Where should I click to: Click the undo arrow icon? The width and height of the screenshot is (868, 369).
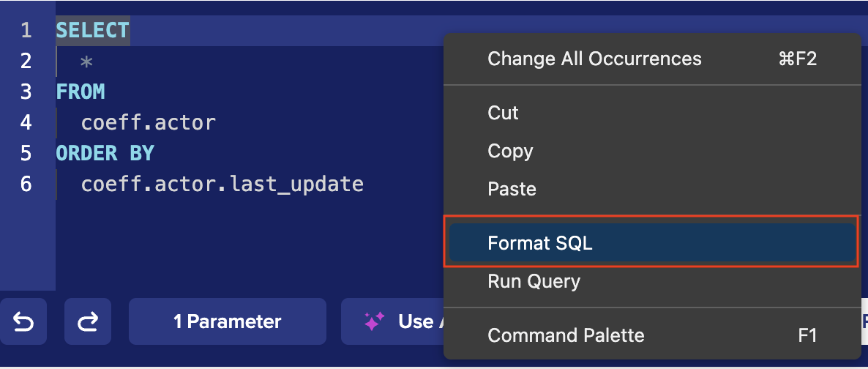pos(23,321)
